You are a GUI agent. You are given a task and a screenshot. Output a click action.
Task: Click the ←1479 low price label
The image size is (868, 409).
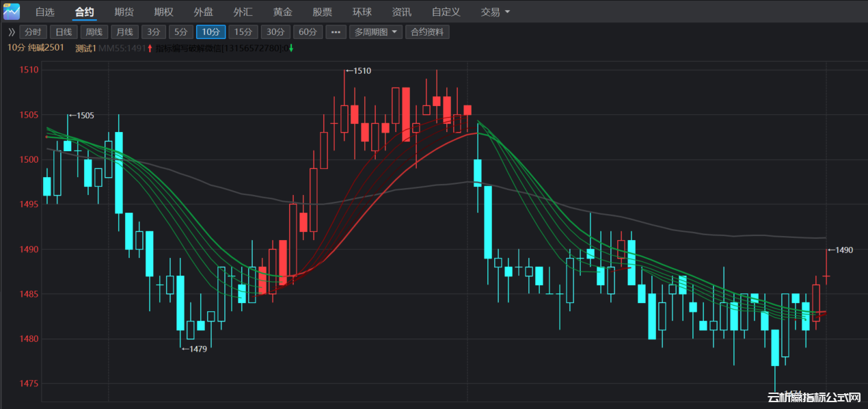[x=194, y=349]
